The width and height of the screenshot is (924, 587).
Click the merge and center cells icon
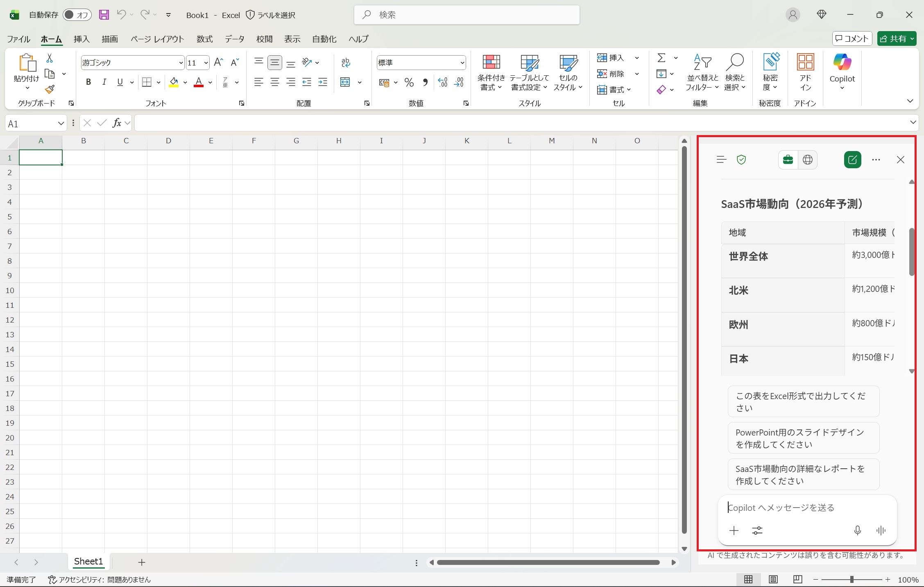(345, 82)
